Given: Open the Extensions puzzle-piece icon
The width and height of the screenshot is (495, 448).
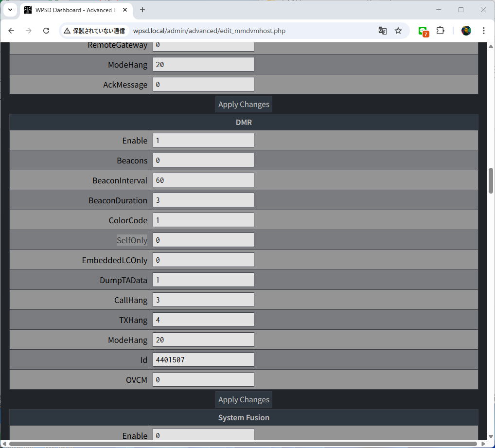Looking at the screenshot, I should click(x=440, y=31).
